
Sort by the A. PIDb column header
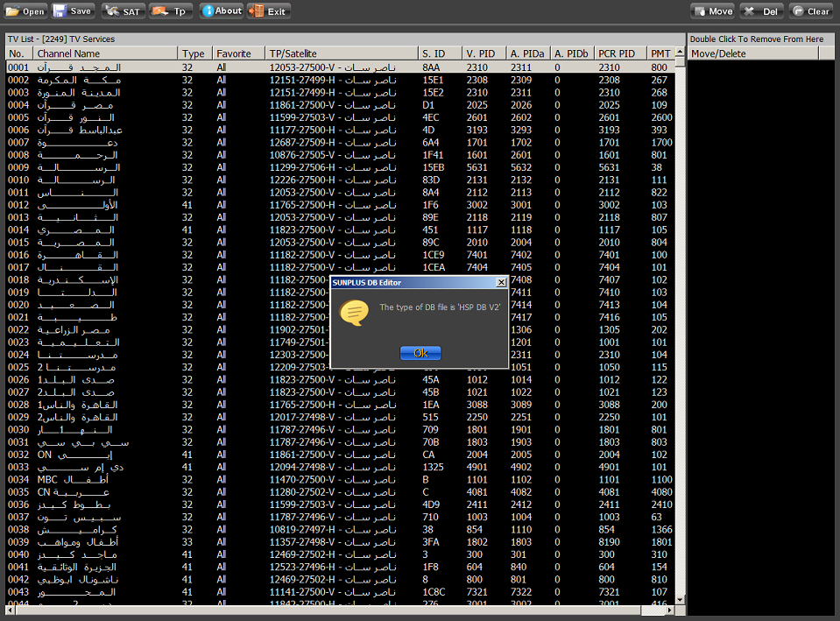click(x=572, y=53)
